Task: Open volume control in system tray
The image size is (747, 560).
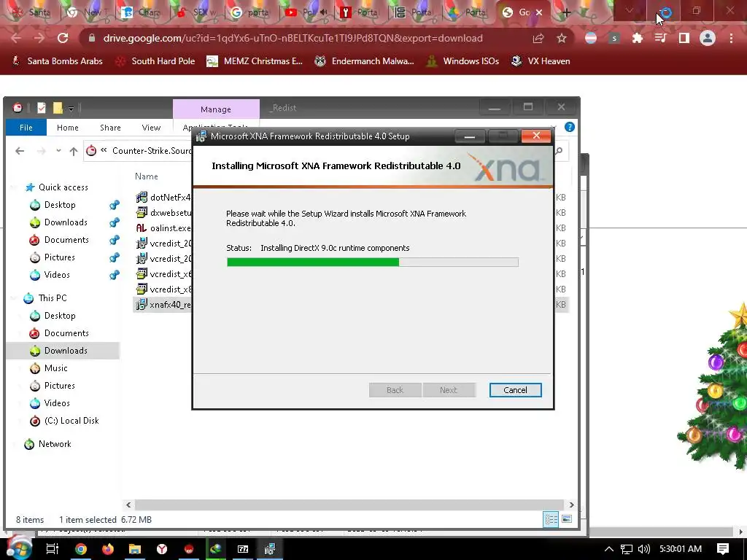Action: pyautogui.click(x=643, y=549)
